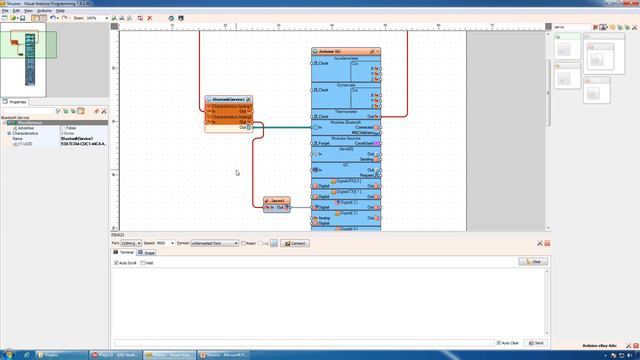The height and width of the screenshot is (360, 640).
Task: Open the dropdown arrow next to Open icon
Action: [17, 18]
